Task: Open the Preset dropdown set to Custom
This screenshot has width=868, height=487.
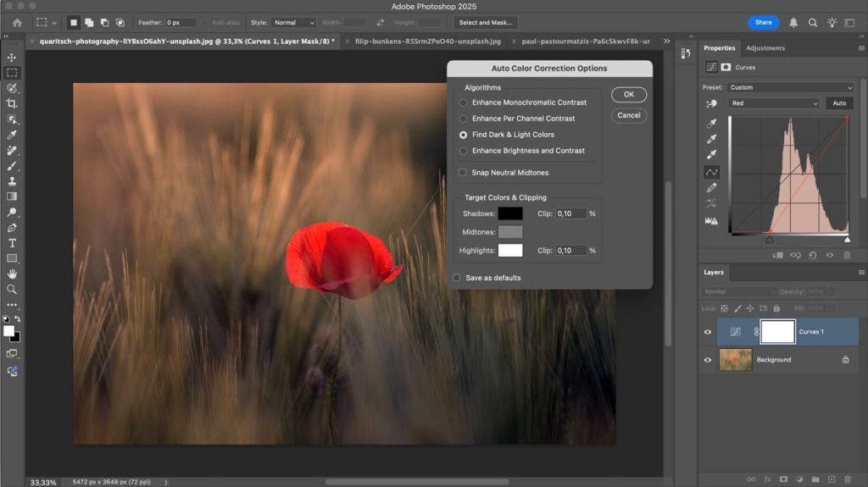Action: 790,87
